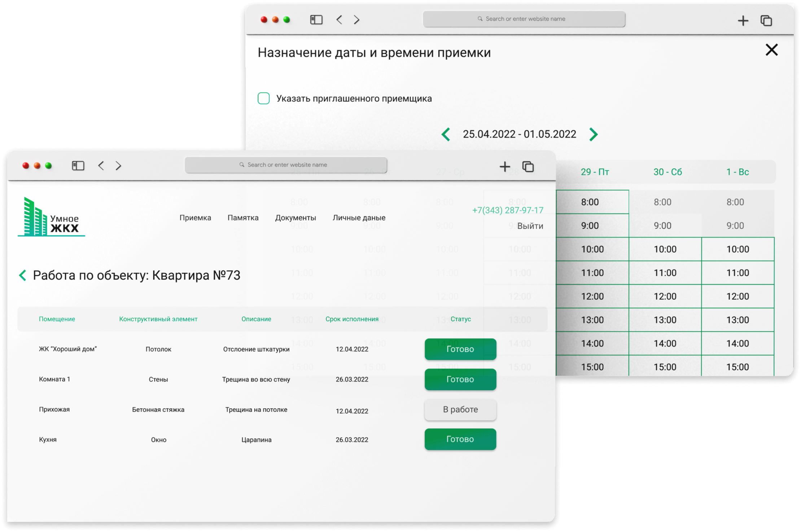This screenshot has width=801, height=532.
Task: Open the Документы menu item
Action: click(x=296, y=218)
